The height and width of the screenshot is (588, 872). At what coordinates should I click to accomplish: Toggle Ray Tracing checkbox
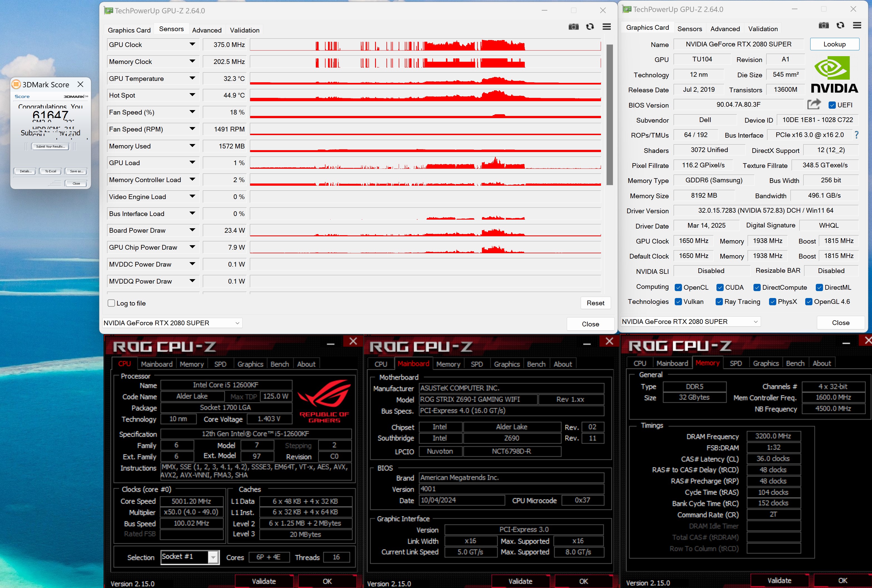click(719, 302)
